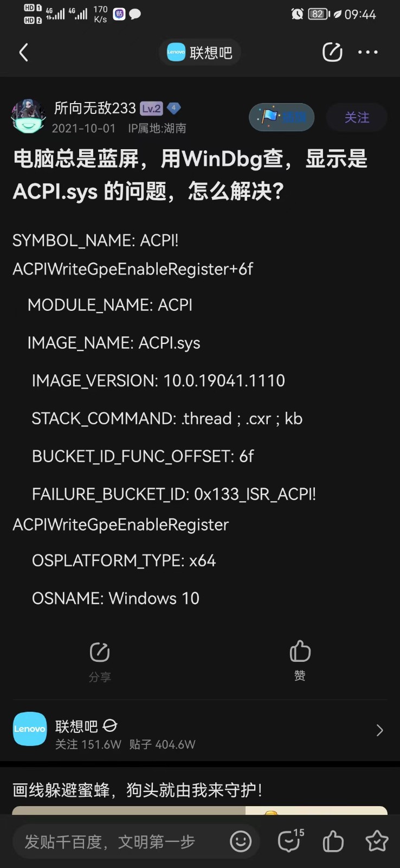Viewport: 400px width, 868px height.
Task: Tap the avatar of 所向无敌233
Action: pos(28,116)
